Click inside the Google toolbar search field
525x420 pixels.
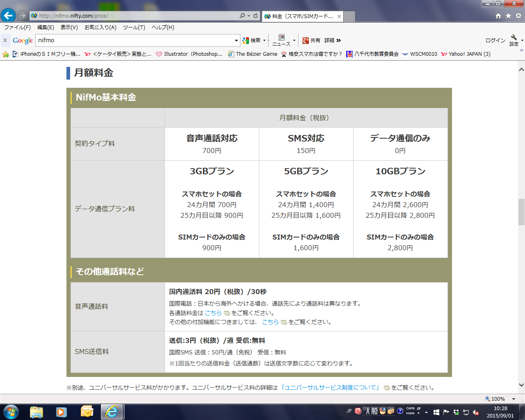pos(135,40)
